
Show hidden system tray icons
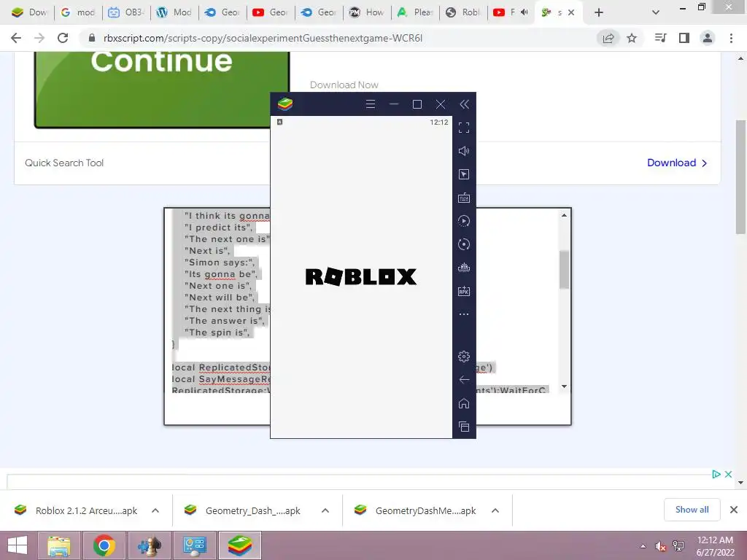(x=643, y=546)
